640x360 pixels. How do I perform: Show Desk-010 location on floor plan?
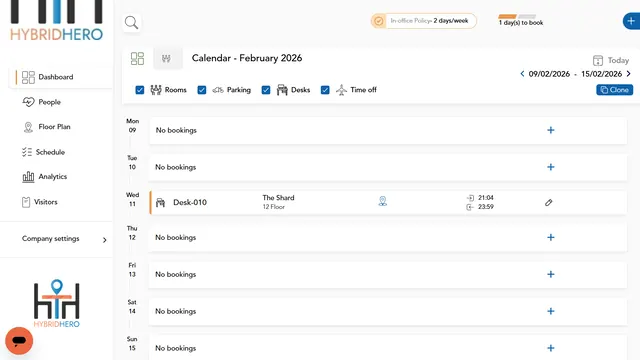pos(382,201)
